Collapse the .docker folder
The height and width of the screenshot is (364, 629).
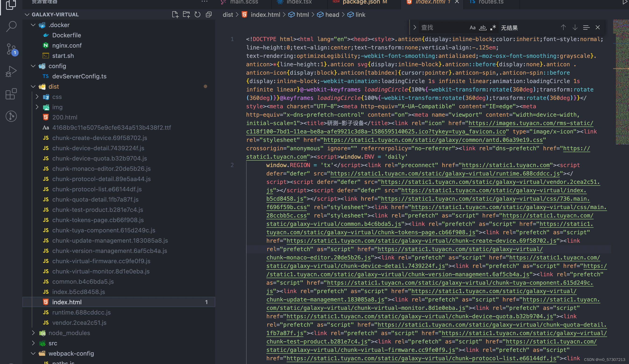point(33,25)
